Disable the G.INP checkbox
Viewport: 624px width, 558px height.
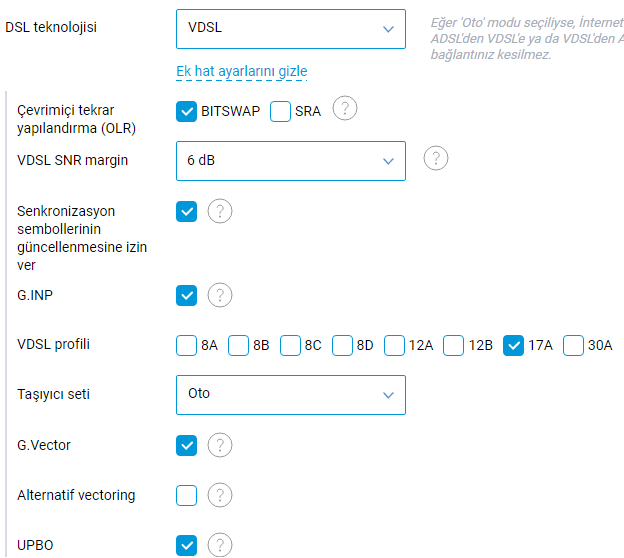click(186, 295)
